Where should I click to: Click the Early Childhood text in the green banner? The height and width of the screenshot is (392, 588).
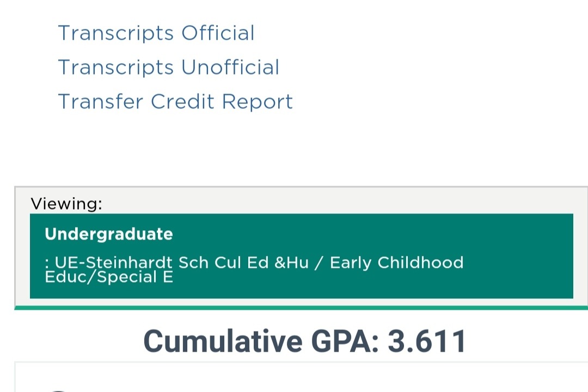(x=396, y=262)
